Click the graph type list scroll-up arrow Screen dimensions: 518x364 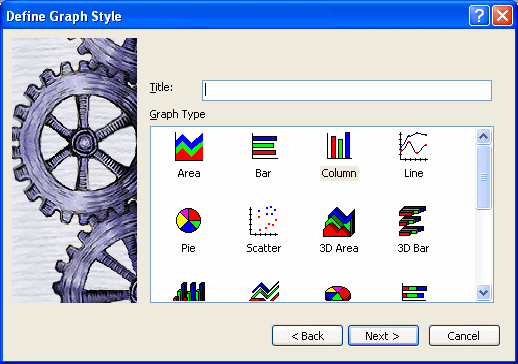pos(483,136)
